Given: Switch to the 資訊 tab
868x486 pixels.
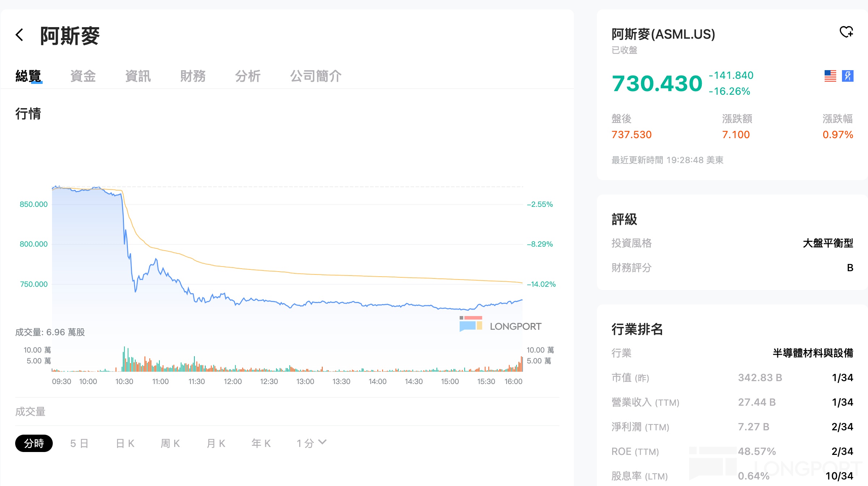Looking at the screenshot, I should pyautogui.click(x=138, y=76).
